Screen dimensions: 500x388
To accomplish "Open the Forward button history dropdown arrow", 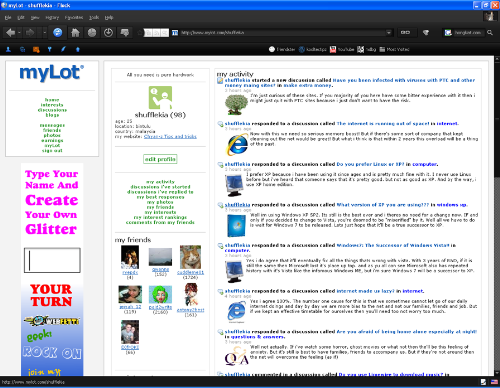I will [44, 33].
